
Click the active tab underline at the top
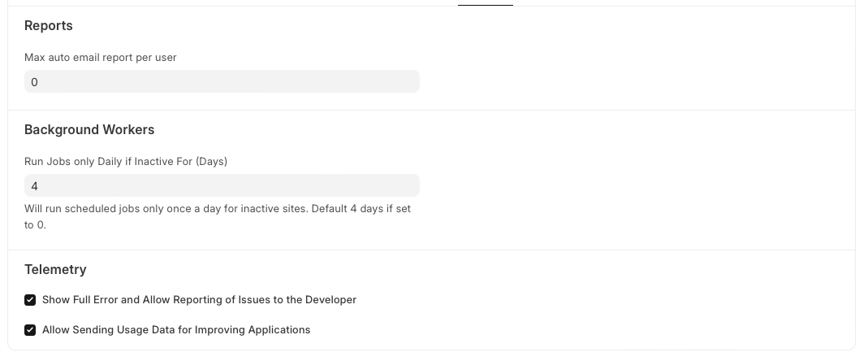click(485, 5)
